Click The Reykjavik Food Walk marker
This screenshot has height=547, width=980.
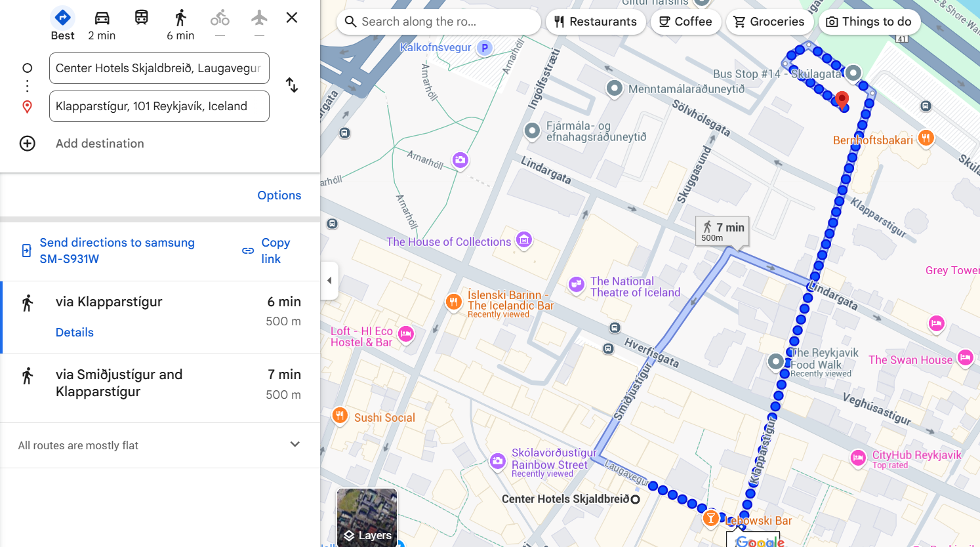(x=776, y=361)
